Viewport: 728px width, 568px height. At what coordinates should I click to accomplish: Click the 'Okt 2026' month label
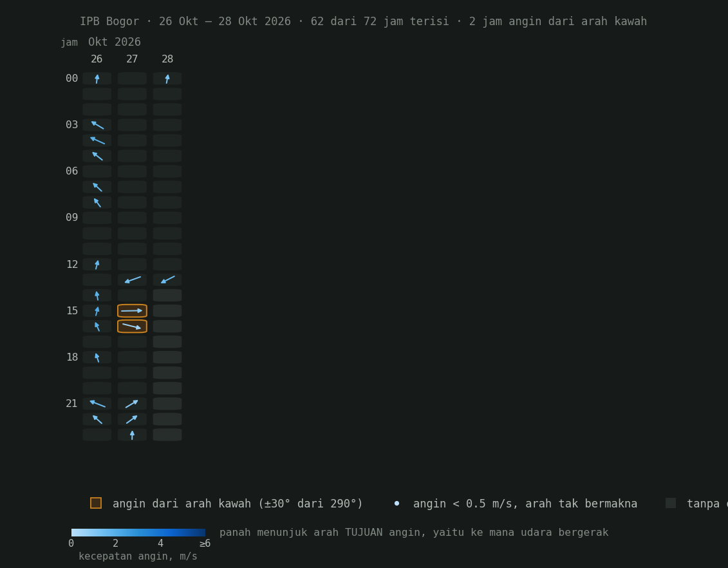pos(115,42)
